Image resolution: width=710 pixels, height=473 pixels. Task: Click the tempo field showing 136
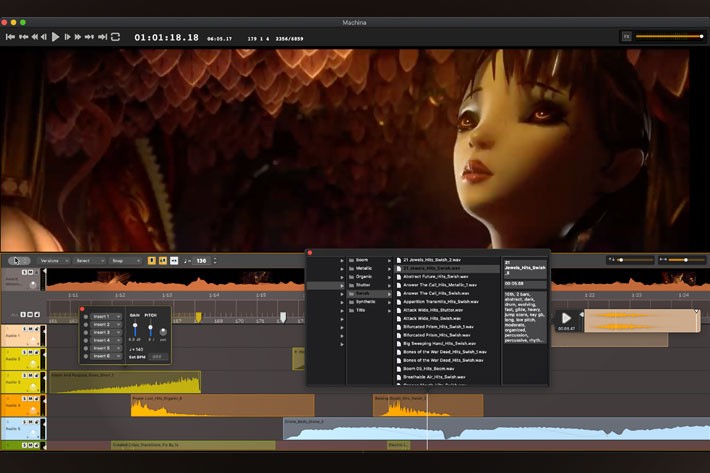click(201, 261)
